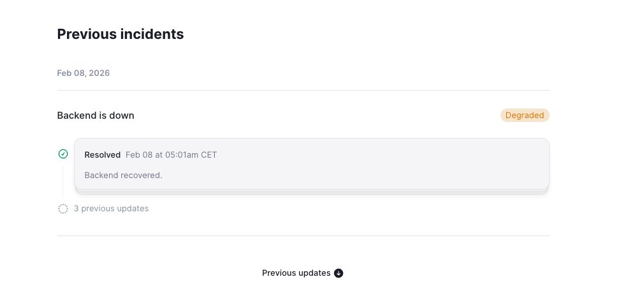Image resolution: width=644 pixels, height=293 pixels.
Task: Select the Feb 08, 2026 date header
Action: click(x=83, y=73)
